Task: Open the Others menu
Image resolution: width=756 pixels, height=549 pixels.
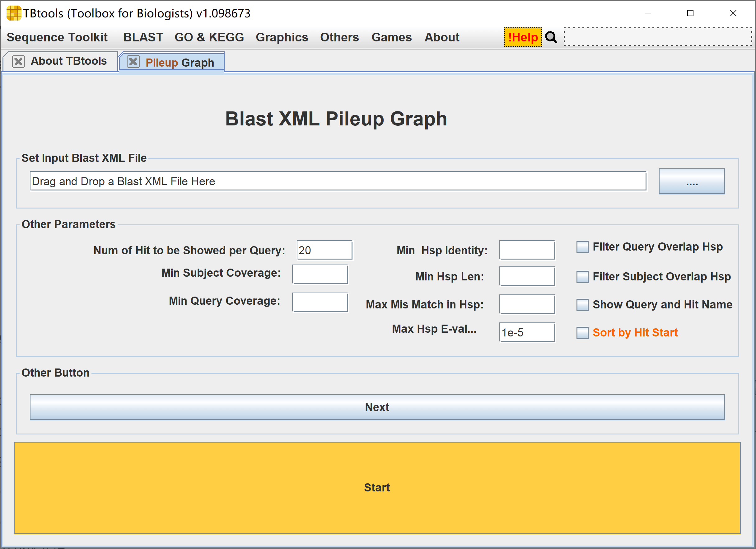Action: coord(339,37)
